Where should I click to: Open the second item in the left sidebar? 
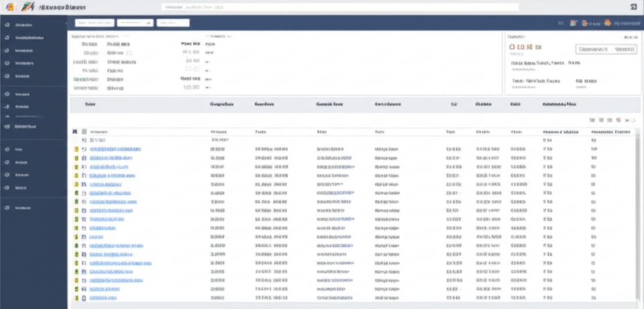click(28, 38)
